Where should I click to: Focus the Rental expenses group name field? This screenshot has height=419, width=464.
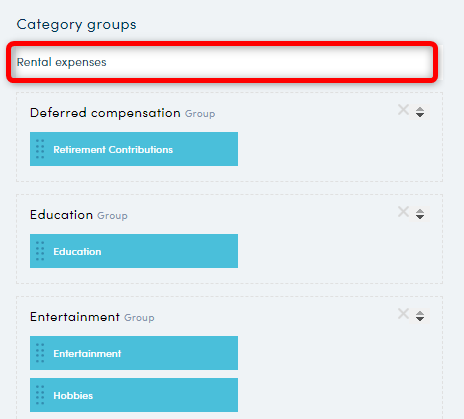(222, 62)
